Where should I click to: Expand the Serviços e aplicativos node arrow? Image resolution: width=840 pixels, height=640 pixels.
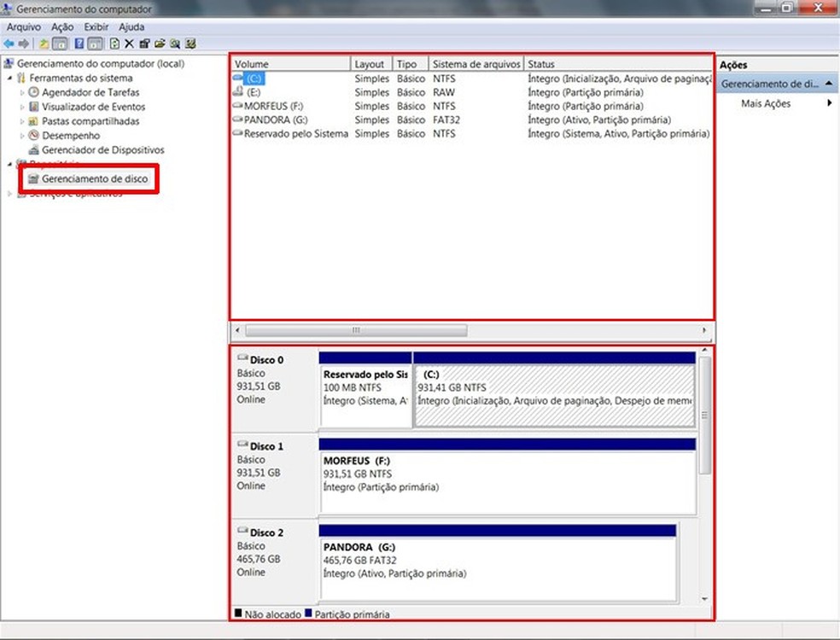9,194
